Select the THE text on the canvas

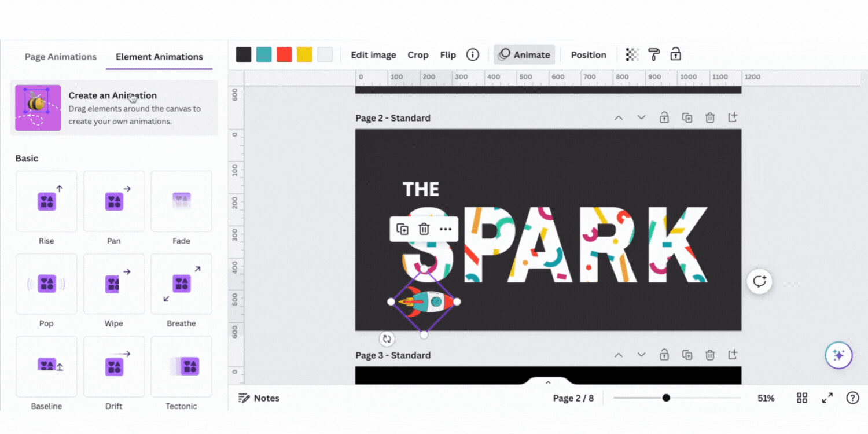[421, 189]
